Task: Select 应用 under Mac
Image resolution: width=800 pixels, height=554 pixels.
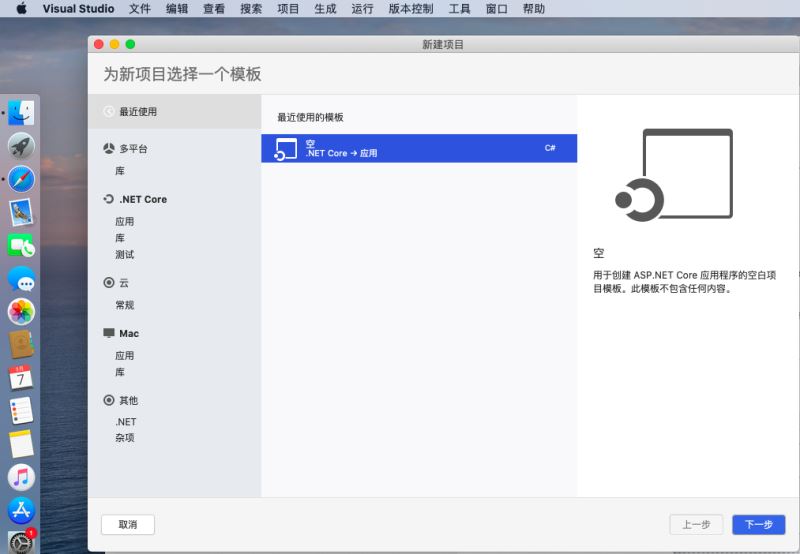Action: pyautogui.click(x=124, y=356)
